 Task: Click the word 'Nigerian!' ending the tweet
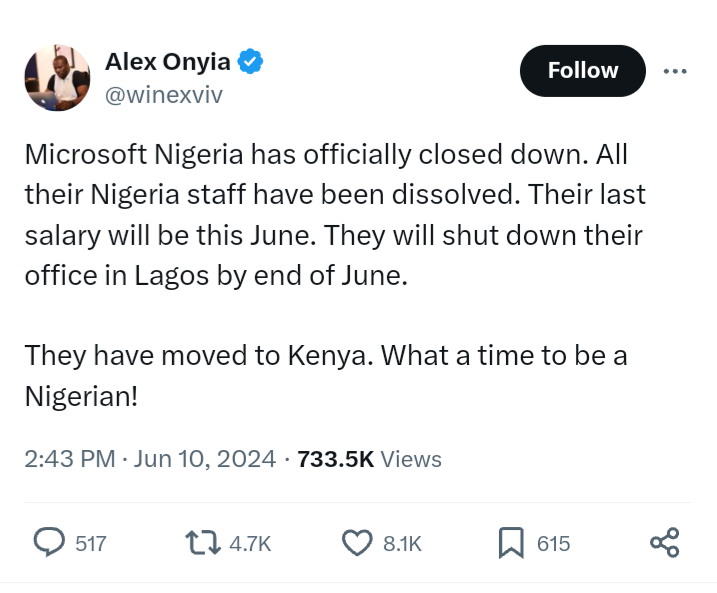coord(81,396)
